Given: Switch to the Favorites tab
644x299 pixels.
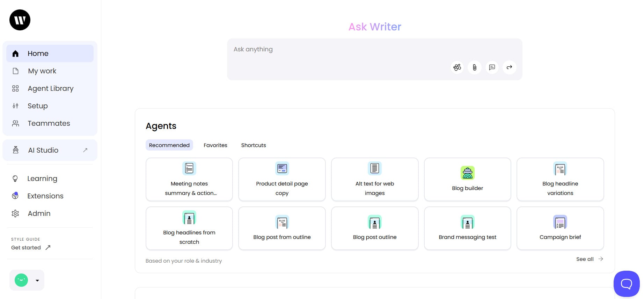Looking at the screenshot, I should pos(215,145).
